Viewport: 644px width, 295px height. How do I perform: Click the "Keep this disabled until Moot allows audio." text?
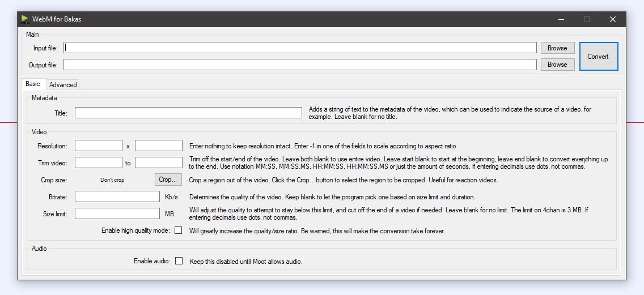246,262
